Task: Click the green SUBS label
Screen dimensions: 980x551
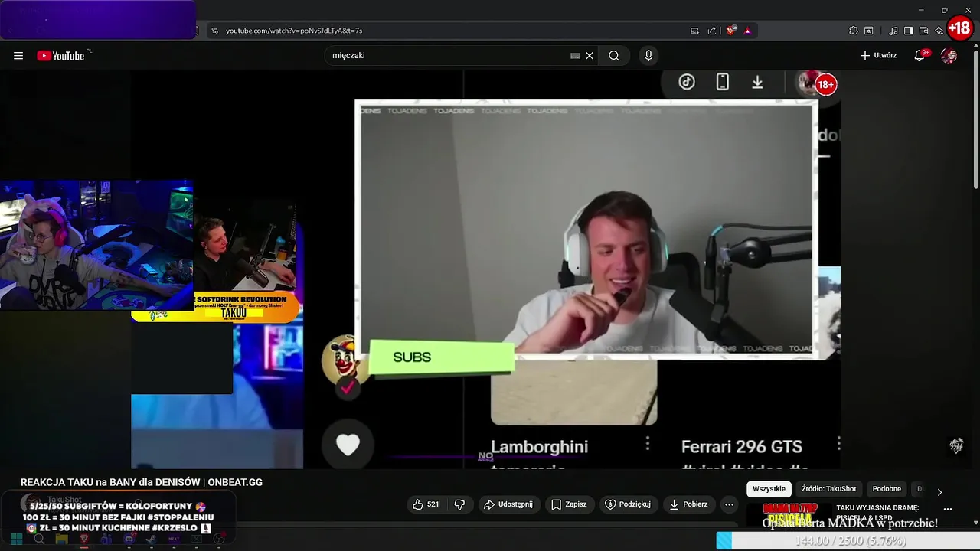Action: coord(441,357)
